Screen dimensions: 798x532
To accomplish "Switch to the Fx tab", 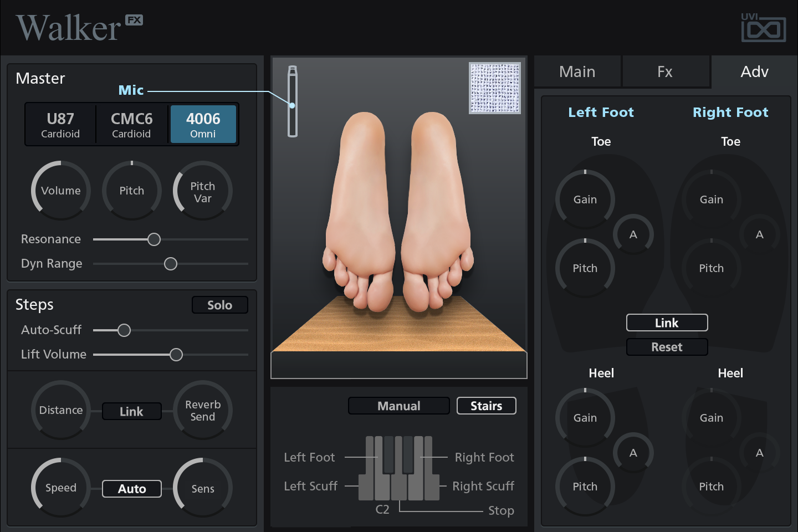I will coord(665,72).
